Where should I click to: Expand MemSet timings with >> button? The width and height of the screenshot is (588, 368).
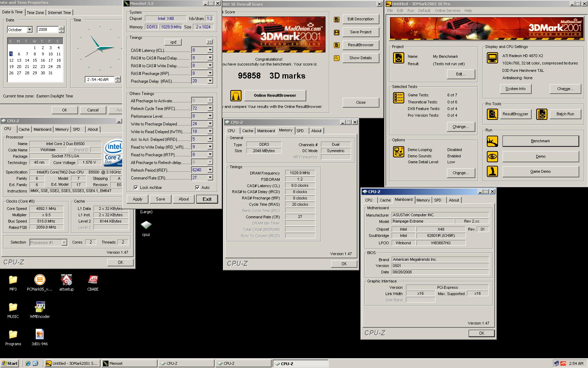209,42
